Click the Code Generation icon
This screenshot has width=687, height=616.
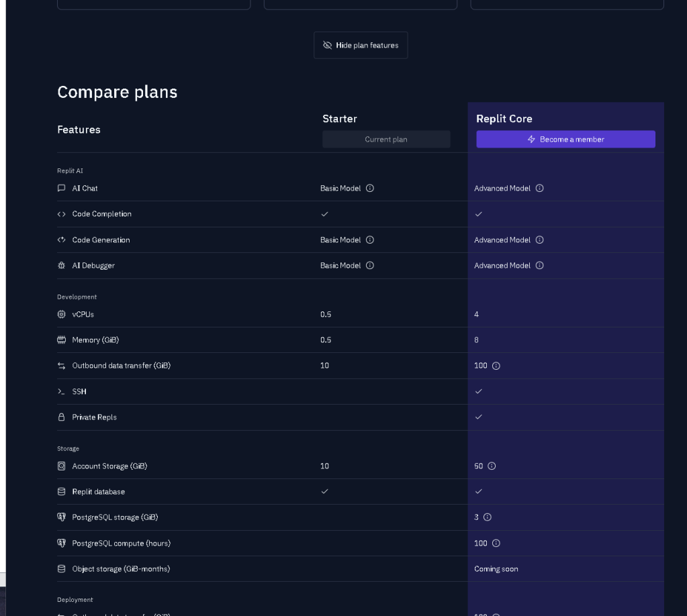(x=61, y=240)
